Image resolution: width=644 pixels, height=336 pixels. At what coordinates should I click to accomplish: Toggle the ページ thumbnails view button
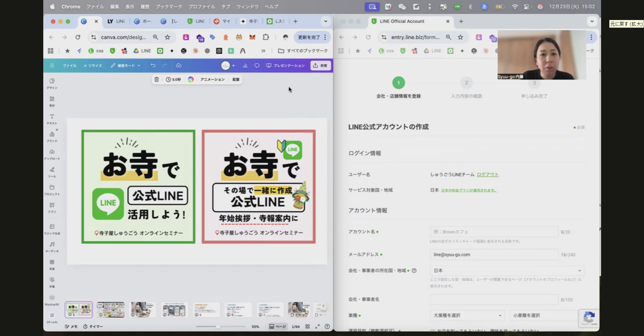pyautogui.click(x=277, y=327)
